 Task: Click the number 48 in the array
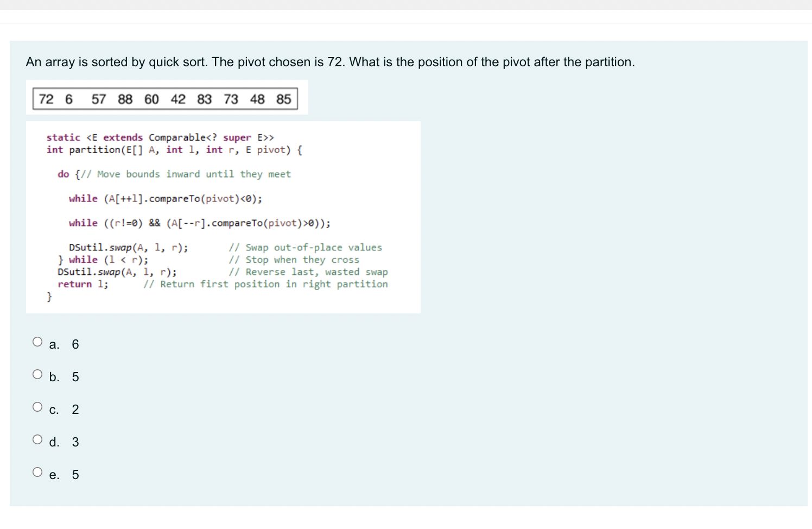257,99
